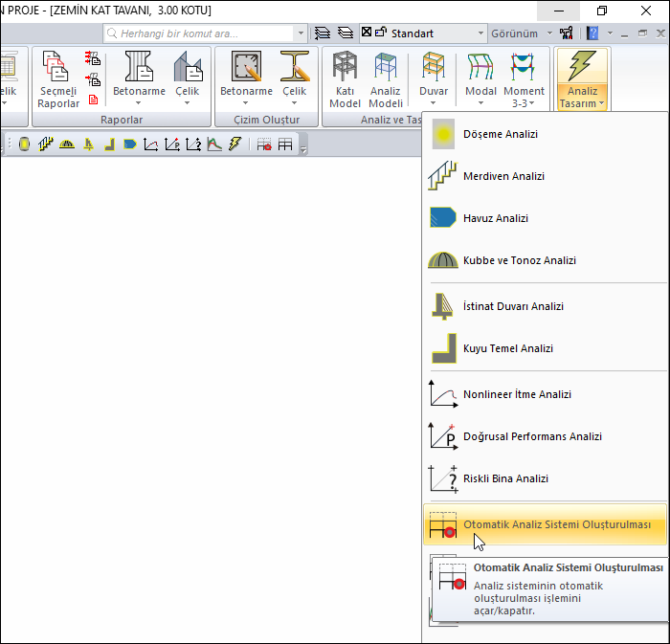
Task: Open Riskli Bina Analizi
Action: coord(505,478)
